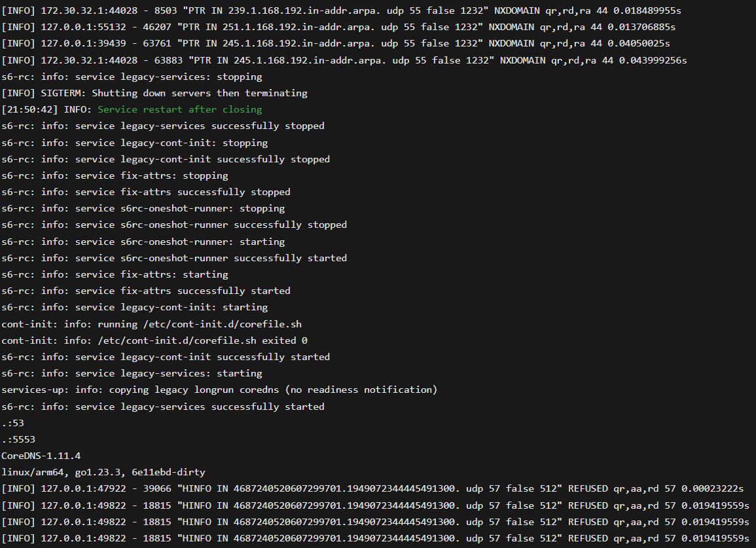Click the 'fix-attrs successfully started' line
This screenshot has width=756, height=548.
(x=146, y=291)
